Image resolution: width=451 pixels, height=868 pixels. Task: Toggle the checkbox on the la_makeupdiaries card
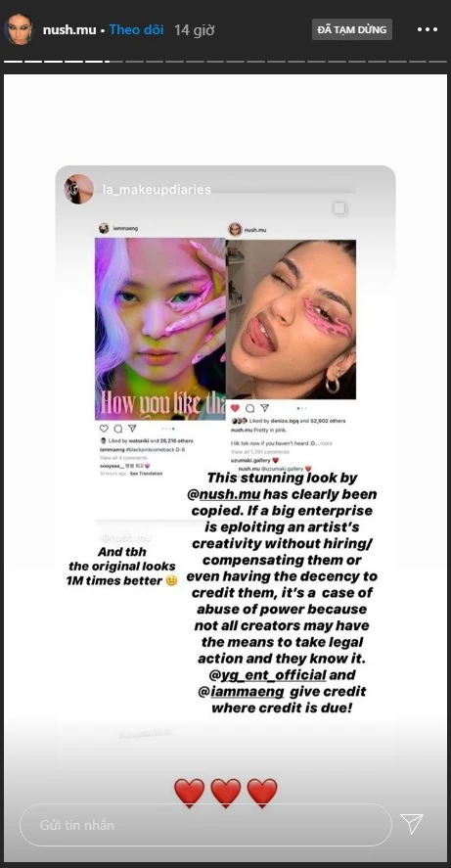[x=339, y=208]
